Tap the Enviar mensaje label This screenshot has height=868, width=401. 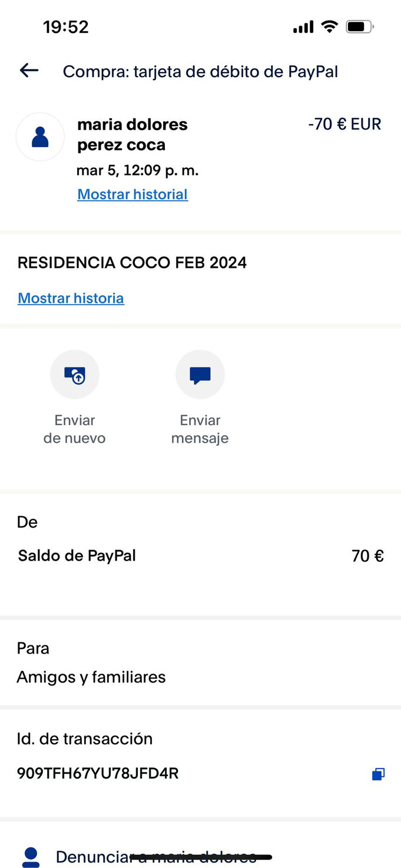click(200, 429)
